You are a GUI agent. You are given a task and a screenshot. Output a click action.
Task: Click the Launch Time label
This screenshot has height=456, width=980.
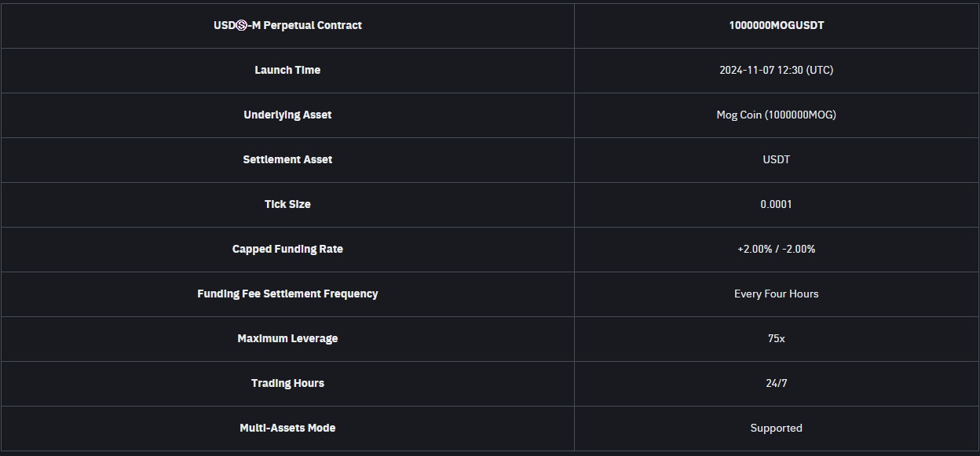(287, 70)
